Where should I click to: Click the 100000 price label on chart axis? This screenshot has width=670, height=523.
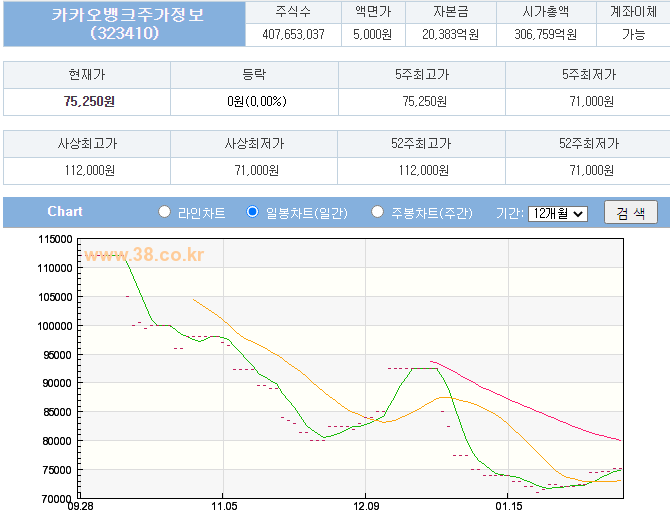55,326
